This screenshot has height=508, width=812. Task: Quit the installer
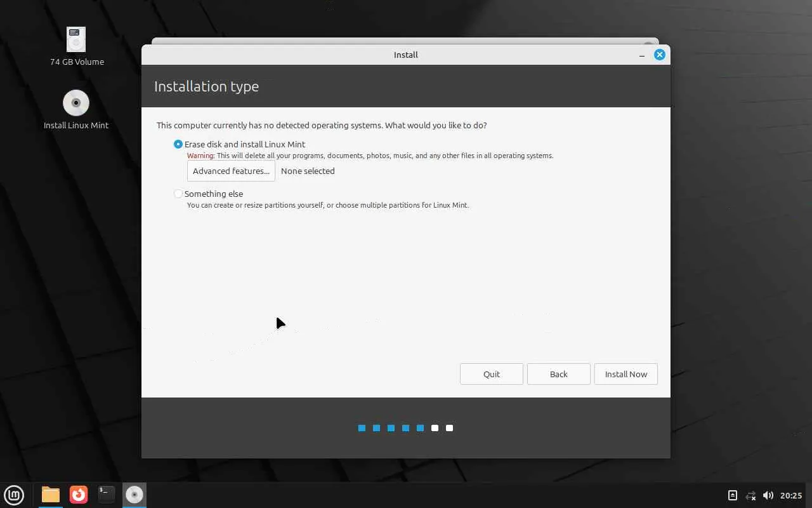[492, 374]
